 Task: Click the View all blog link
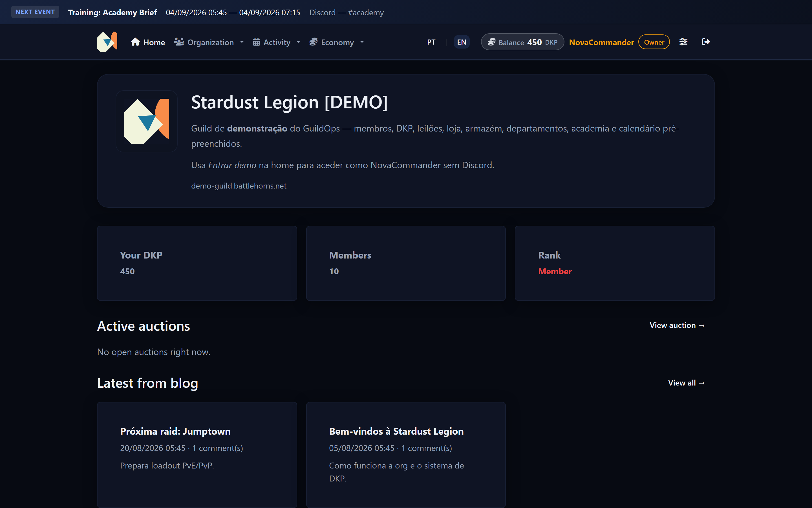click(686, 383)
